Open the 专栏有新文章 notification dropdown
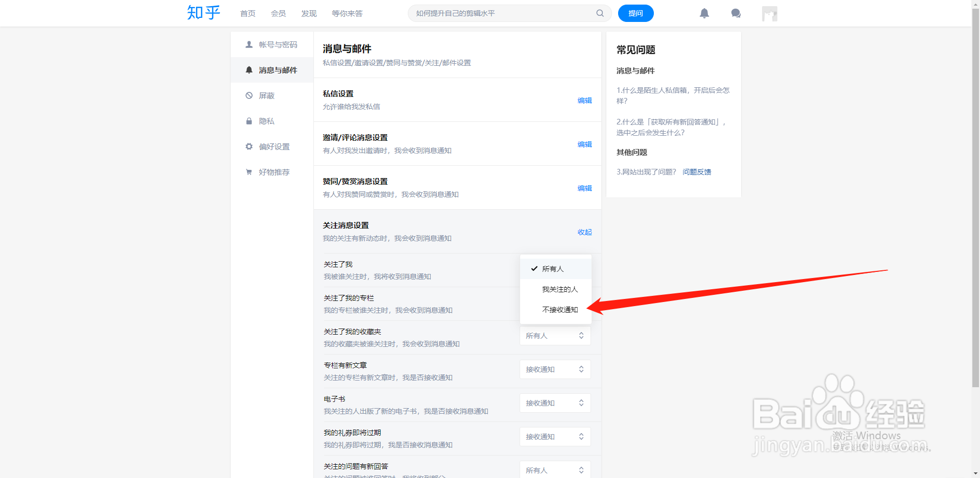 point(555,369)
